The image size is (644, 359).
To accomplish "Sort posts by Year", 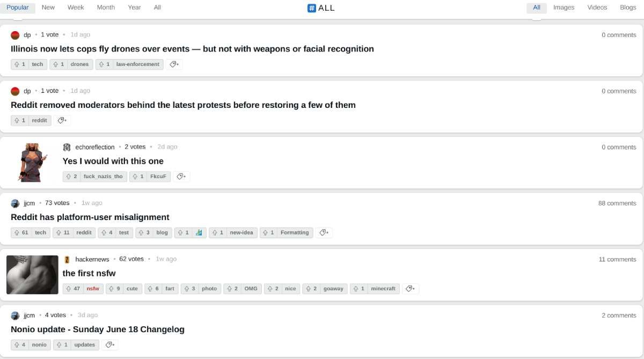I will point(135,8).
